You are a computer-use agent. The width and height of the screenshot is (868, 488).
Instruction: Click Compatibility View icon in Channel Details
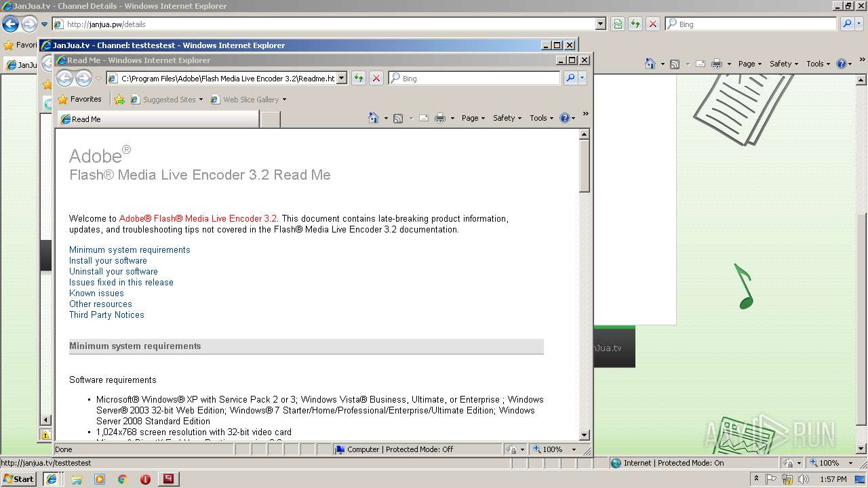coord(618,24)
